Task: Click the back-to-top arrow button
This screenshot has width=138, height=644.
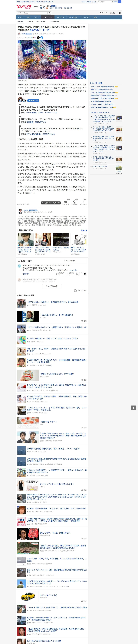Action: 133,408
